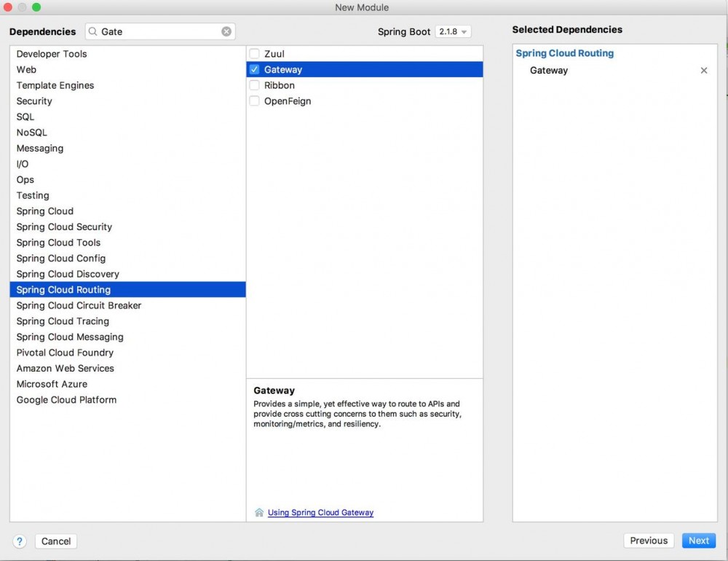Click the OpenFeign dependency label
Viewport: 728px width, 561px height.
tap(288, 101)
